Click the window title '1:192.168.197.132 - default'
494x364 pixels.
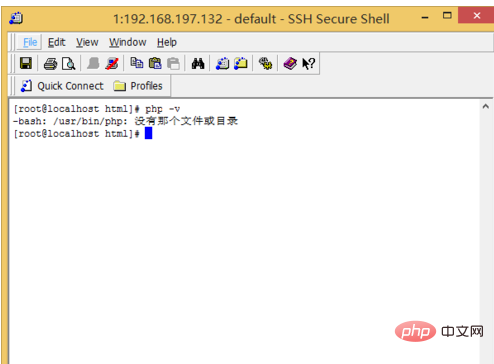tap(195, 19)
